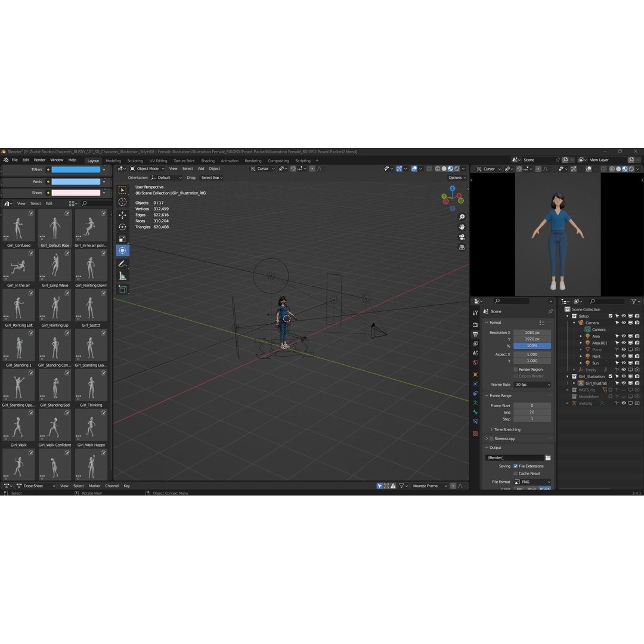644x644 pixels.
Task: Select the Girl_Thinking pose thumbnail
Action: click(91, 386)
